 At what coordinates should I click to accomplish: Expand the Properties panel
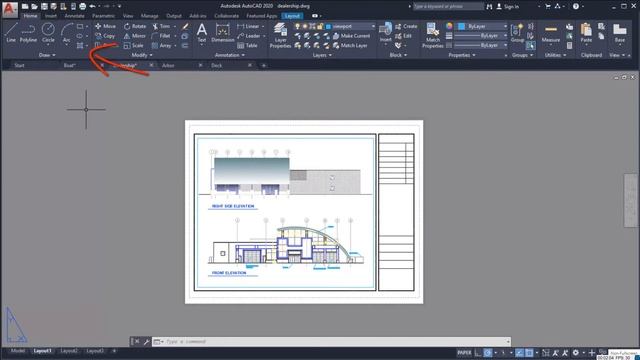462,55
